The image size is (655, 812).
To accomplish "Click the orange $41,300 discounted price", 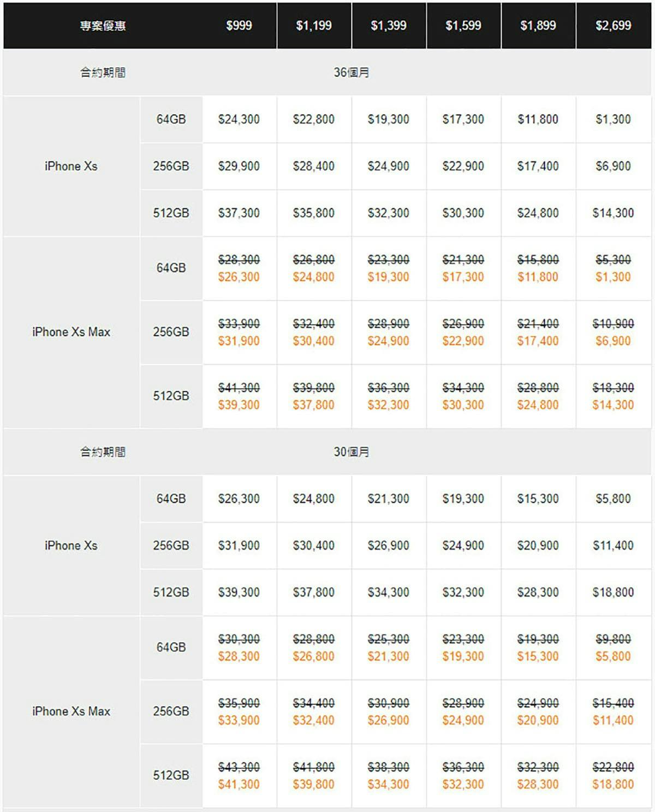I will [x=239, y=784].
